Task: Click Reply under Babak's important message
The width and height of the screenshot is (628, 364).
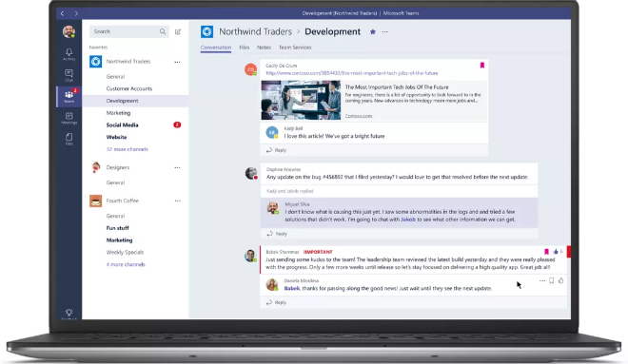Action: point(276,302)
